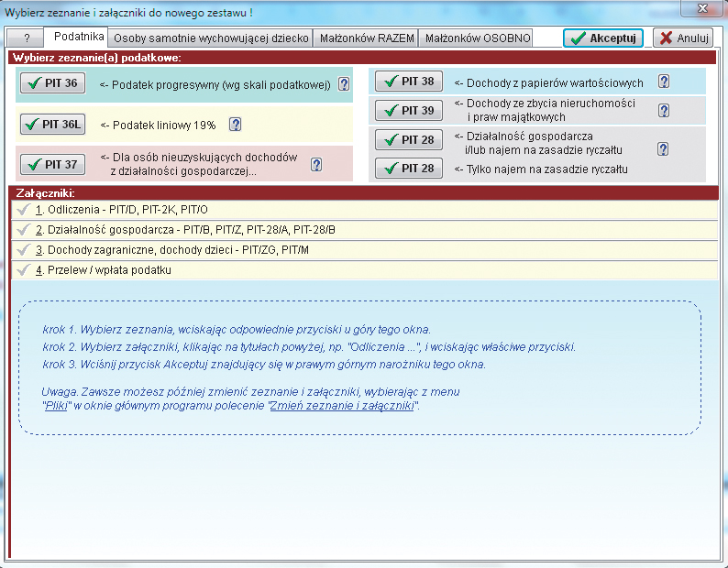Open Osoby samotnie wychowującej dziecko tab
The image size is (728, 568).
(210, 38)
